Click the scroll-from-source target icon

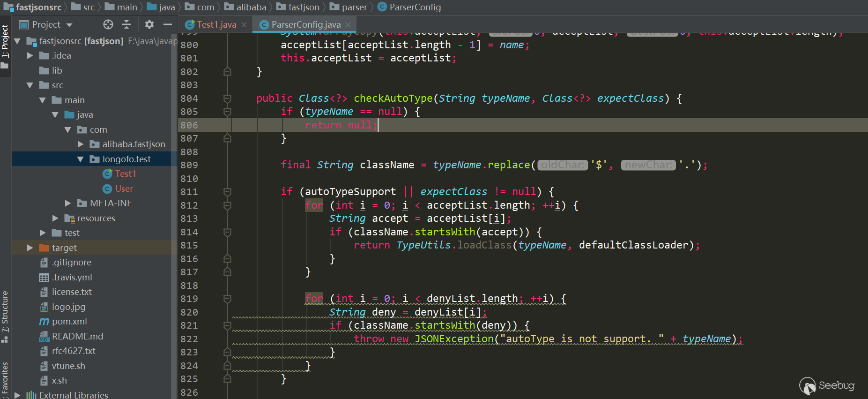coord(108,24)
